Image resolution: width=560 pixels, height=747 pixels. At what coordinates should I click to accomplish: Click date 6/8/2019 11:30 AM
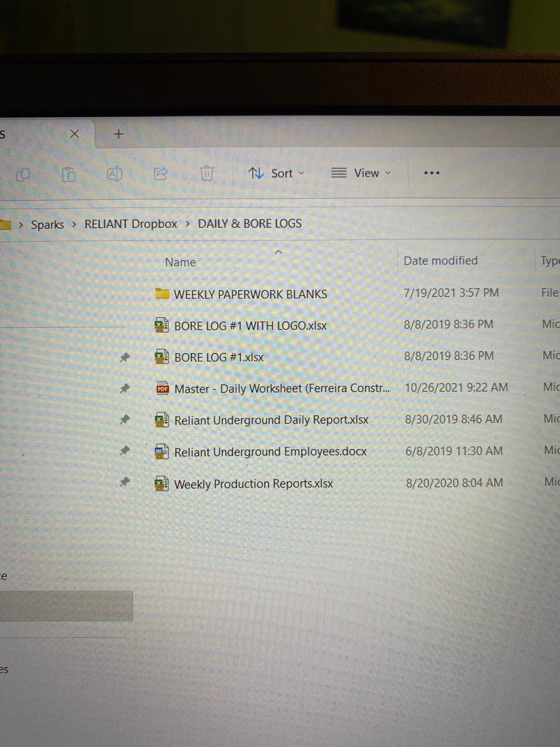pyautogui.click(x=454, y=451)
